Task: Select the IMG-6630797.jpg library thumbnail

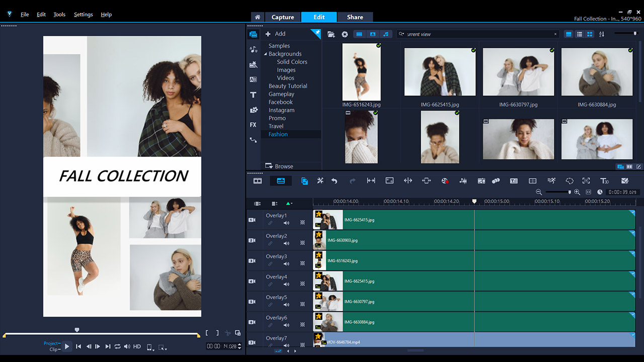Action: point(518,72)
